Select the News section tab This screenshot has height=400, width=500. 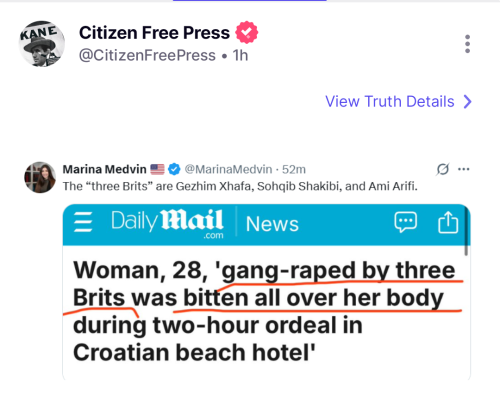[x=272, y=224]
